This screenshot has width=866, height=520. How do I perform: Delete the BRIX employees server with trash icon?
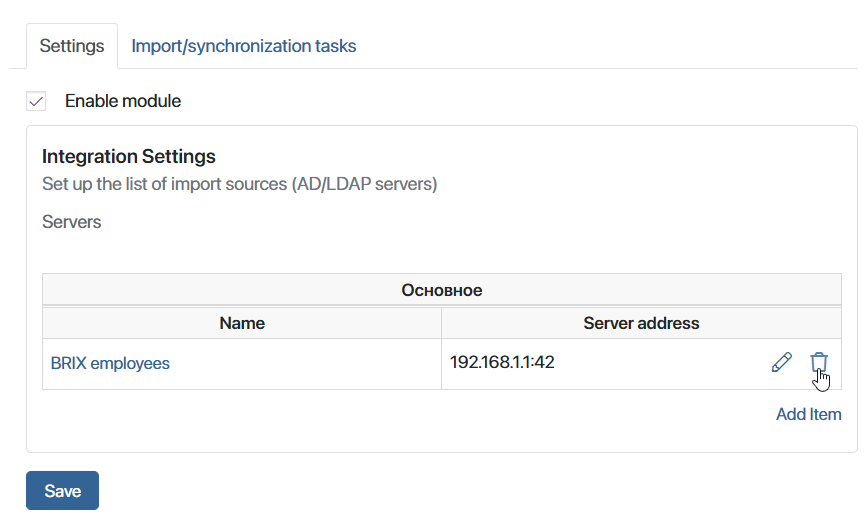(818, 362)
